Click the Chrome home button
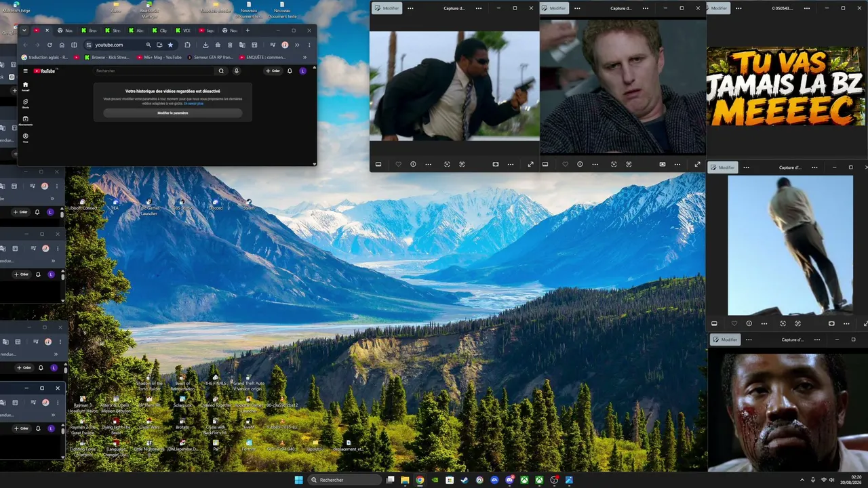868x488 pixels. click(x=62, y=45)
